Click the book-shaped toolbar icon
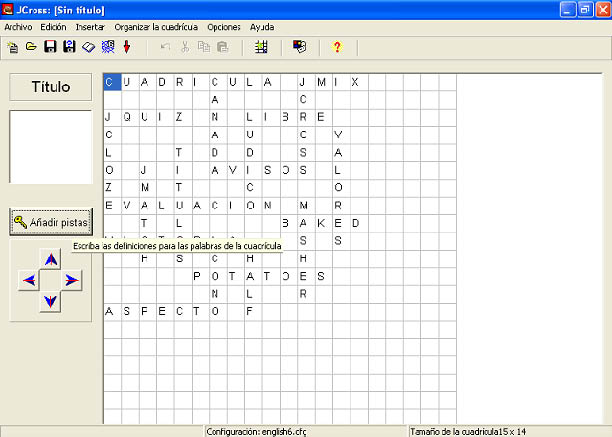Viewport: 612px width, 437px height. click(x=89, y=47)
